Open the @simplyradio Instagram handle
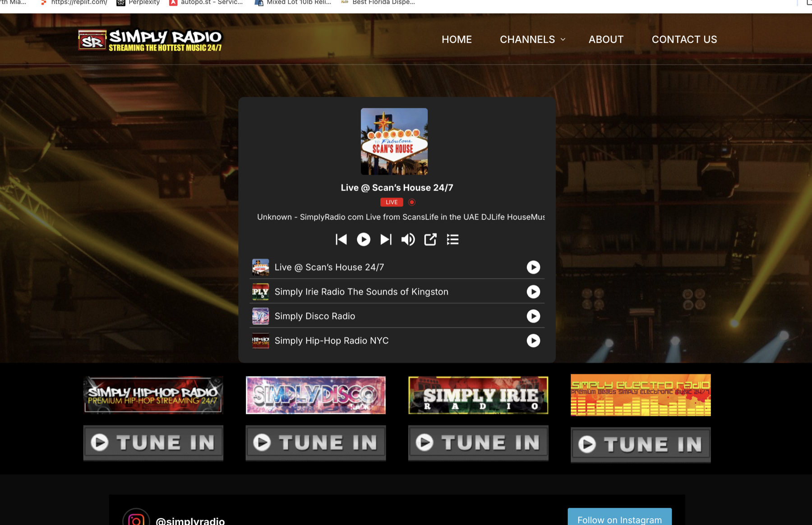 click(190, 520)
